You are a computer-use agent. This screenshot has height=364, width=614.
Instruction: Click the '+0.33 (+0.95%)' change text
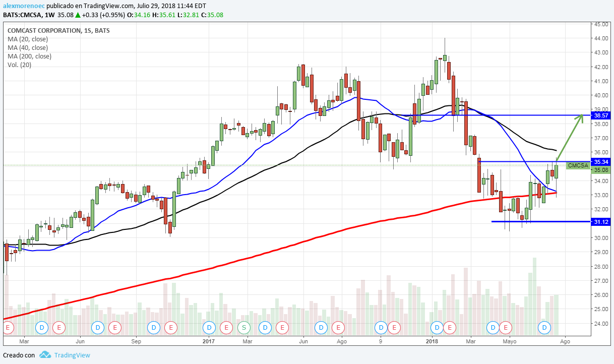[x=103, y=15]
